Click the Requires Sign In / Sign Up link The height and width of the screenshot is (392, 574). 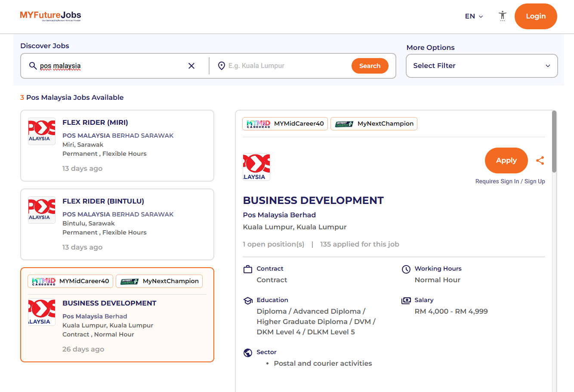pyautogui.click(x=510, y=181)
